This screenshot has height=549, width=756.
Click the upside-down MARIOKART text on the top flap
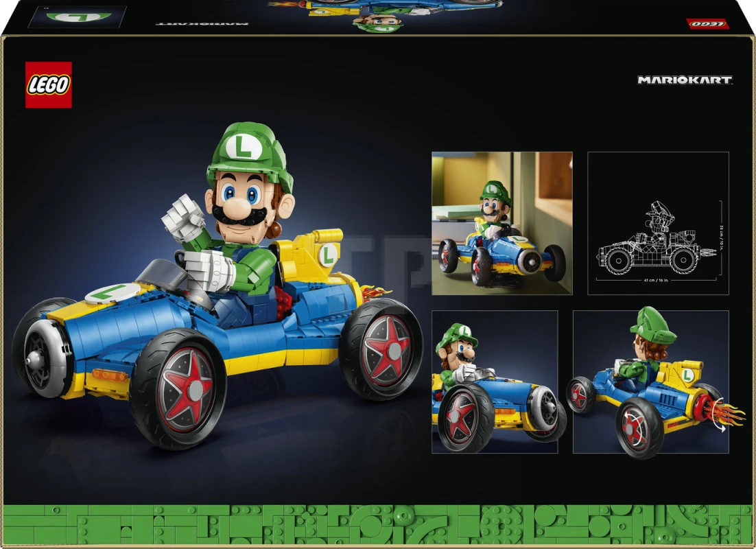pos(202,23)
